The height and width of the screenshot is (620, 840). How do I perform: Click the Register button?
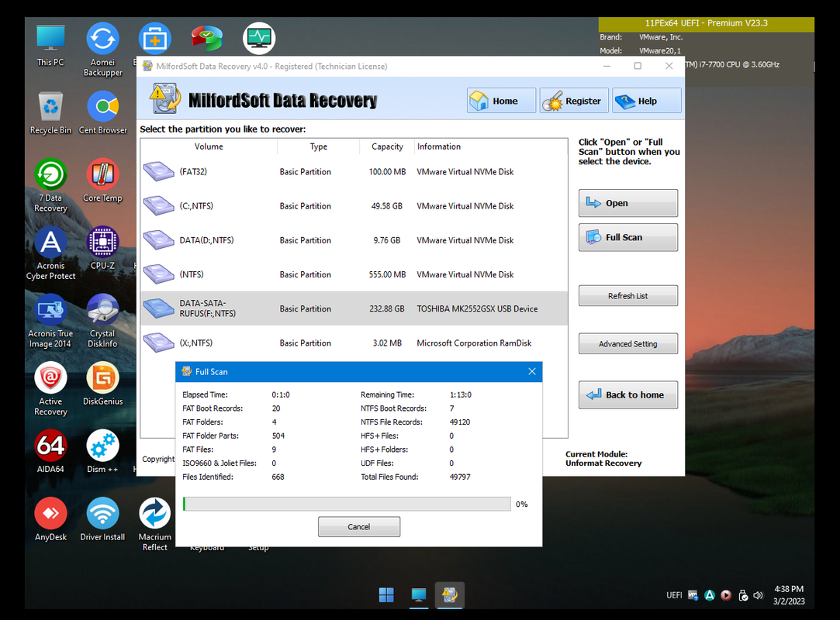point(574,101)
